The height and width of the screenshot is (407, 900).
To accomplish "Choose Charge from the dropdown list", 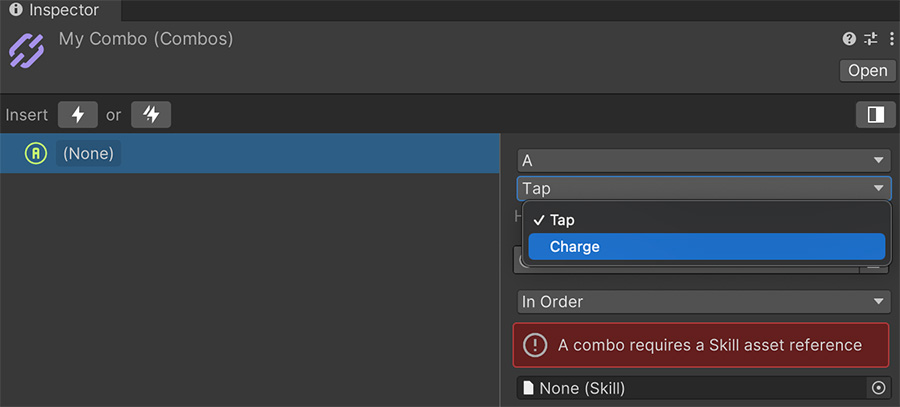I will pos(707,246).
